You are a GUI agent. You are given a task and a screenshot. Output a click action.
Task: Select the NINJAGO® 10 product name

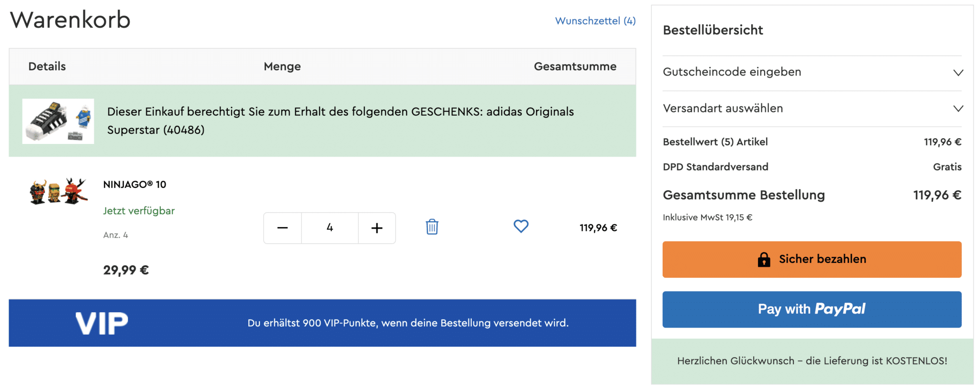(x=134, y=185)
